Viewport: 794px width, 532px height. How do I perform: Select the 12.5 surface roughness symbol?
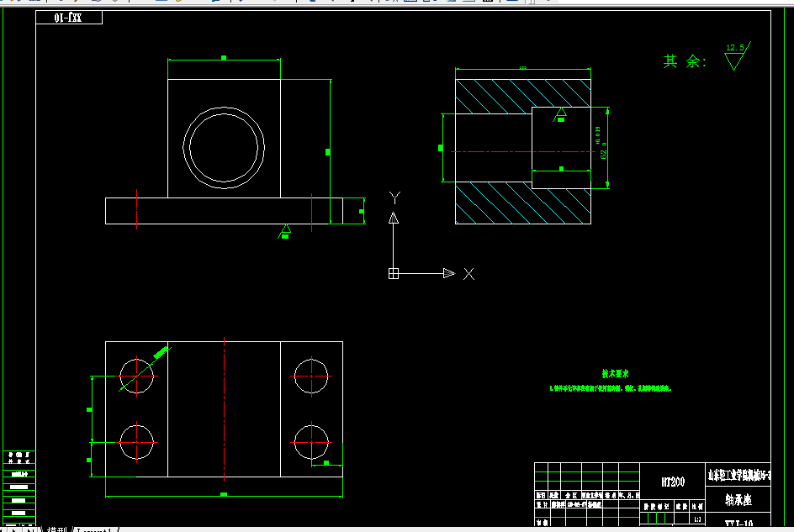[738, 55]
